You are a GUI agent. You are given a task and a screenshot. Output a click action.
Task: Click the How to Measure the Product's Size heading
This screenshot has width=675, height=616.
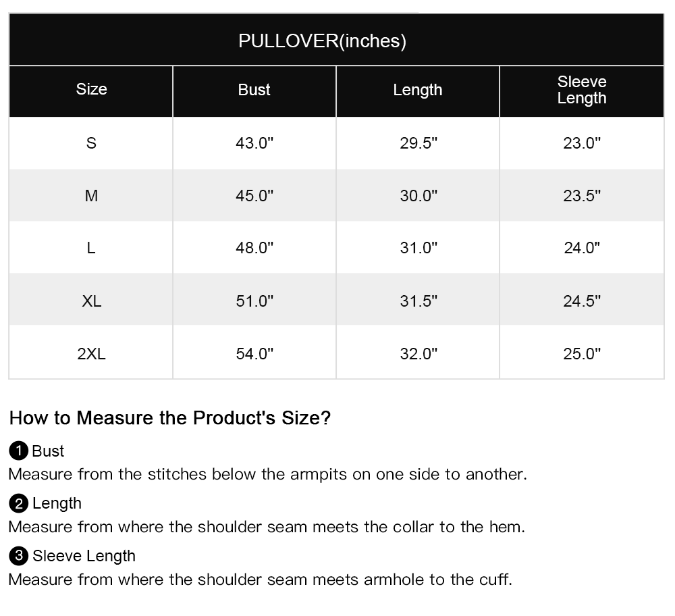click(x=170, y=418)
